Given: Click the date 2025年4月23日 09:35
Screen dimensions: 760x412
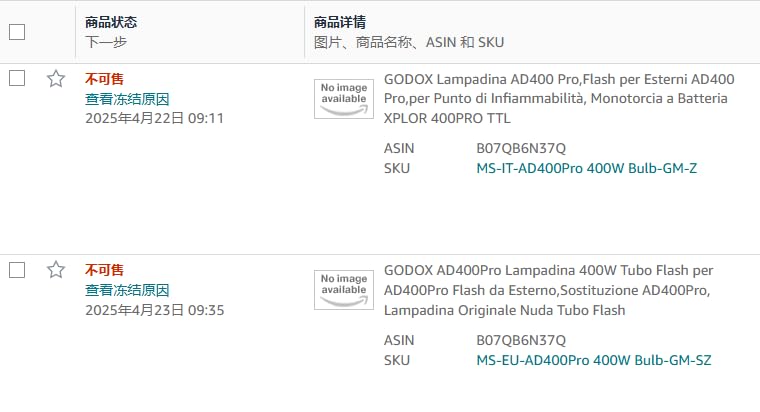Looking at the screenshot, I should click(155, 310).
